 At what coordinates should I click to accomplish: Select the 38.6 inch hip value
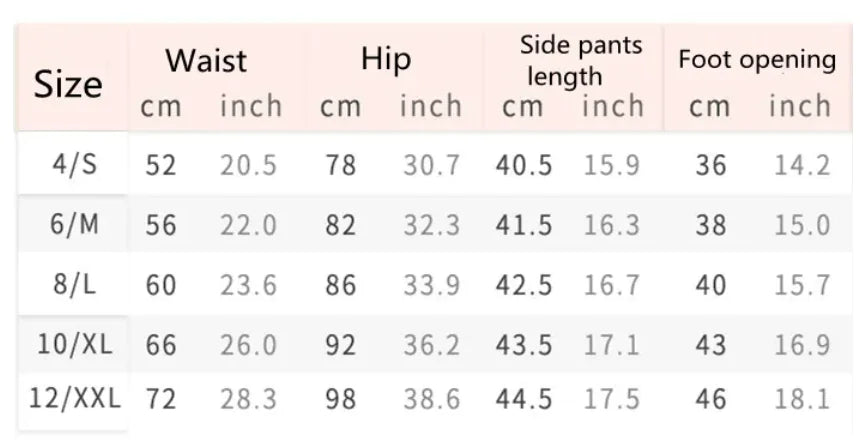(x=431, y=400)
